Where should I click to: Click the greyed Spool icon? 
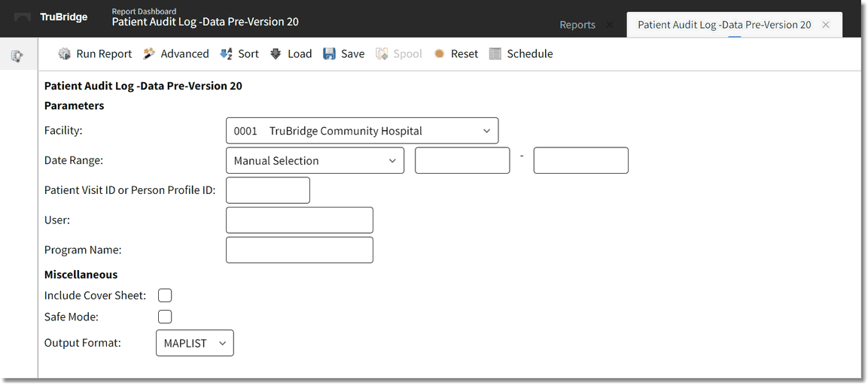coord(382,53)
